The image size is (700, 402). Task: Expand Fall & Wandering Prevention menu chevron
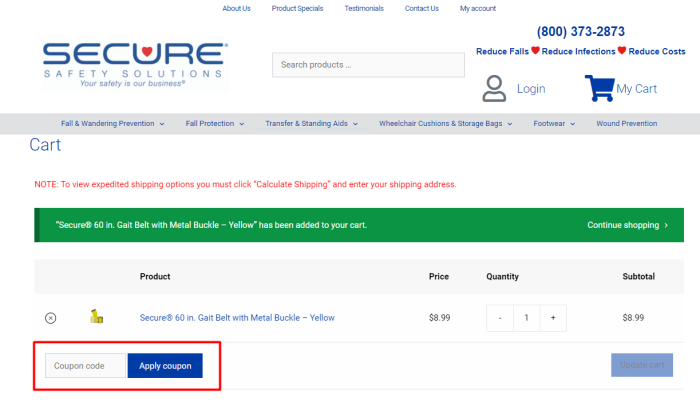click(162, 124)
